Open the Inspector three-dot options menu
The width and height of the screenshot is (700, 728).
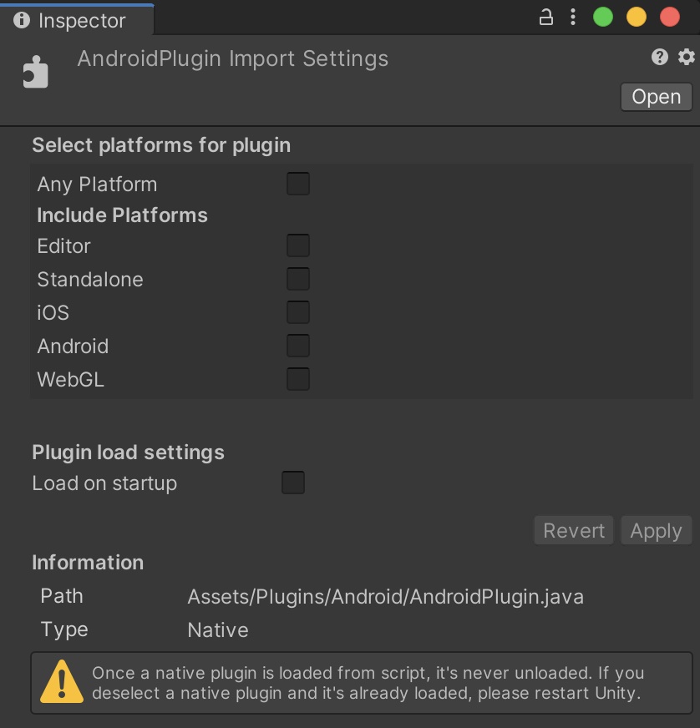[573, 18]
